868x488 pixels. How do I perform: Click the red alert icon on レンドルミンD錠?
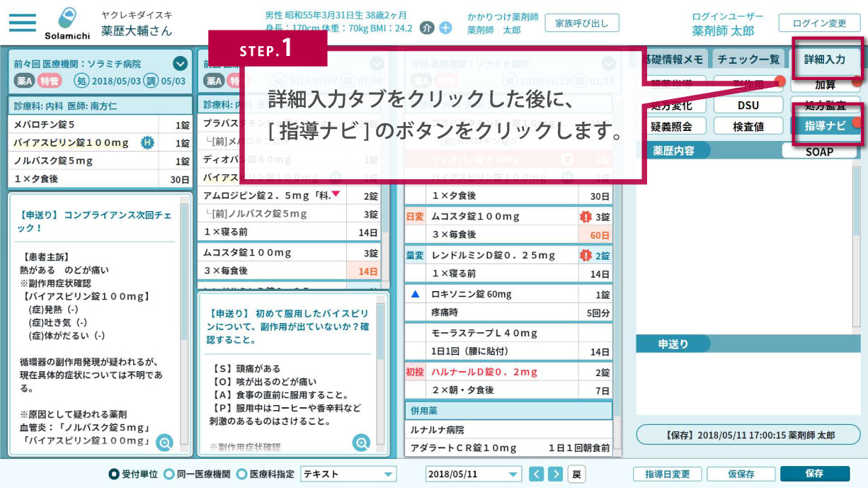[586, 256]
